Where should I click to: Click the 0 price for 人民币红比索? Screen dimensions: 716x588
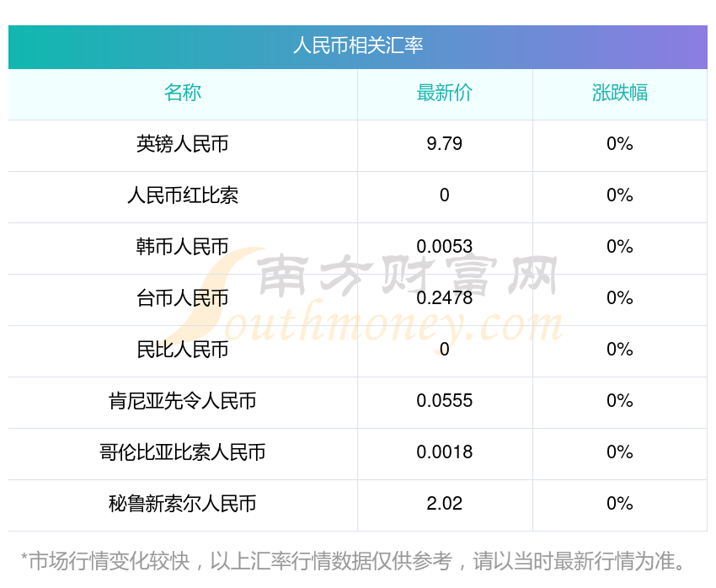pyautogui.click(x=444, y=195)
